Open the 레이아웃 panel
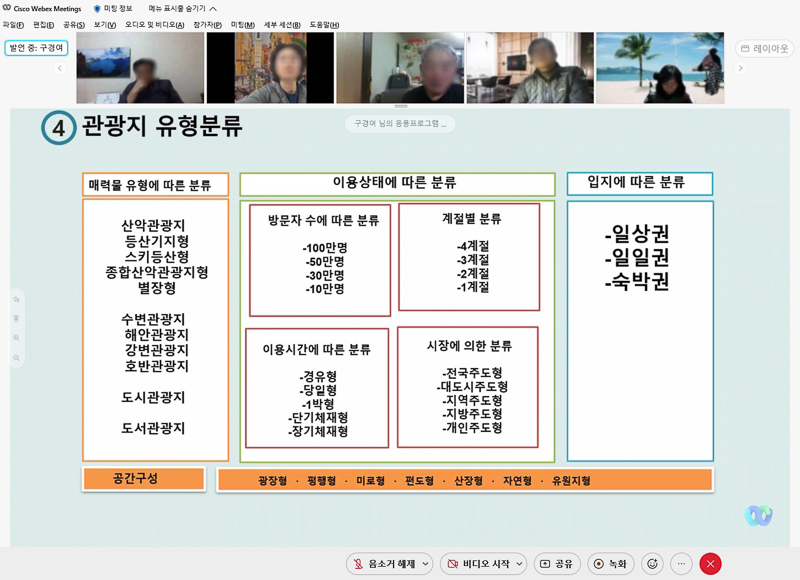The height and width of the screenshot is (580, 800). coord(763,47)
